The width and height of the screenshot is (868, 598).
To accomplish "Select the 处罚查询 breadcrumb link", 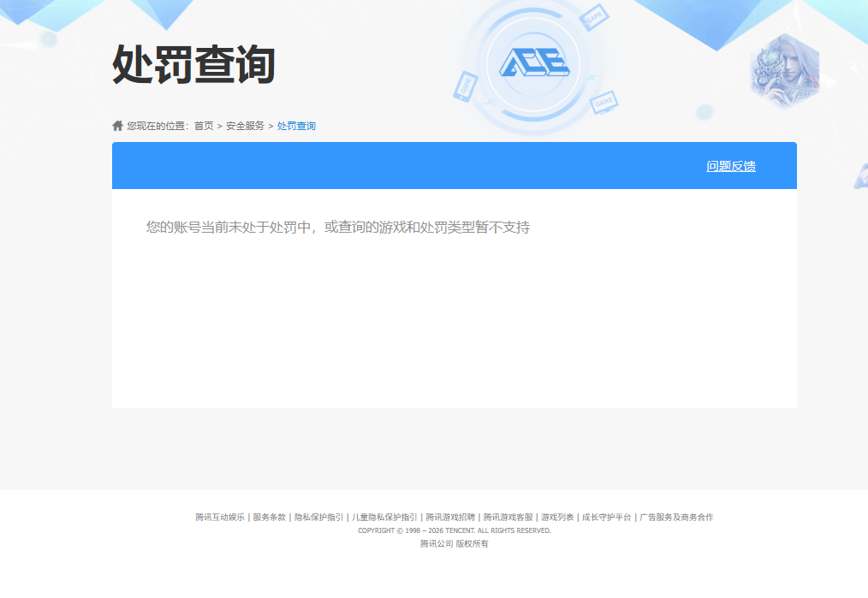I will click(x=296, y=126).
